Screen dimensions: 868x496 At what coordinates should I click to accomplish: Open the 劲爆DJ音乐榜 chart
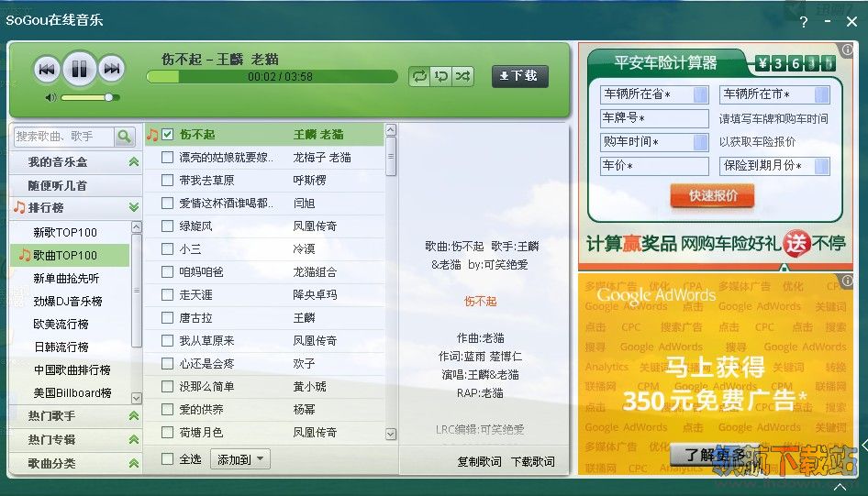[68, 302]
